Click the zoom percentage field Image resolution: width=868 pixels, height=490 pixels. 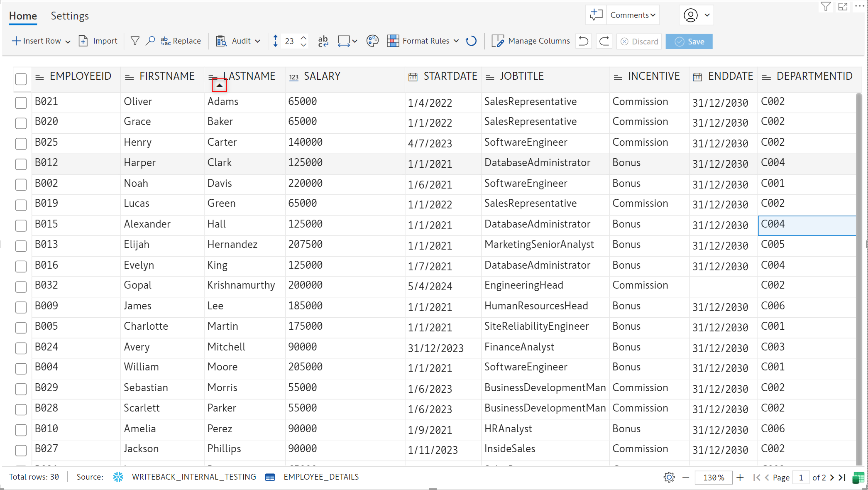coord(713,478)
